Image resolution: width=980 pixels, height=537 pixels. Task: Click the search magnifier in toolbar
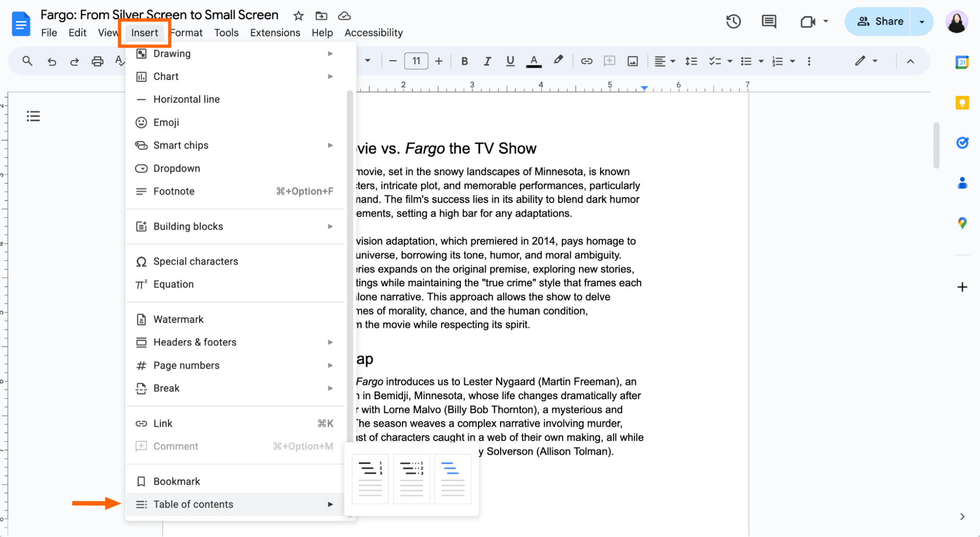27,61
